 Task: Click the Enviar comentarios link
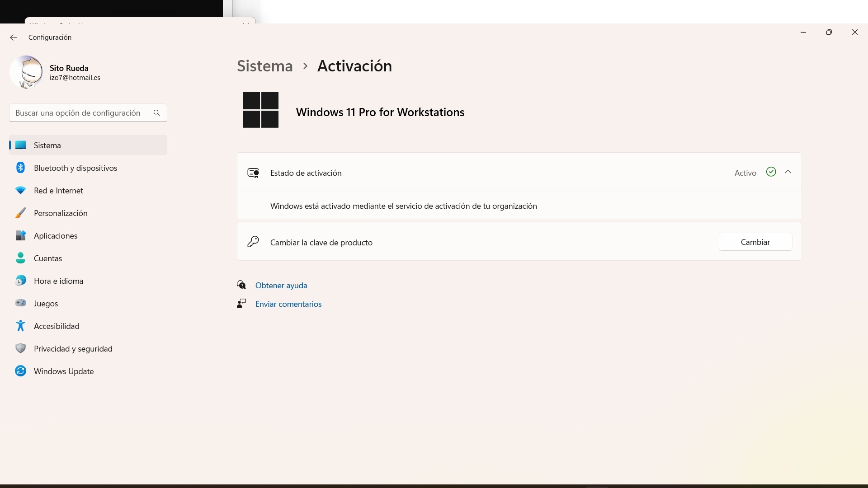288,304
